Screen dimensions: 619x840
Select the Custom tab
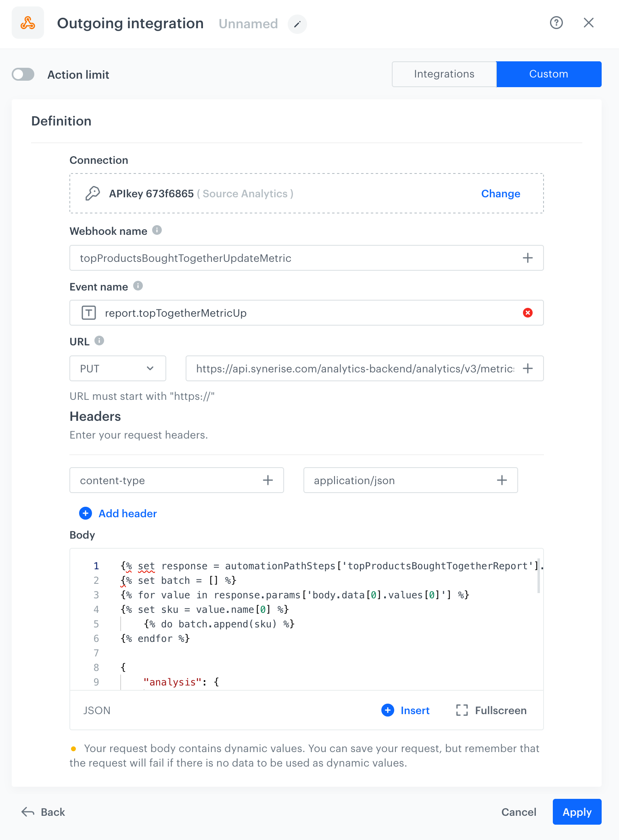pyautogui.click(x=548, y=74)
